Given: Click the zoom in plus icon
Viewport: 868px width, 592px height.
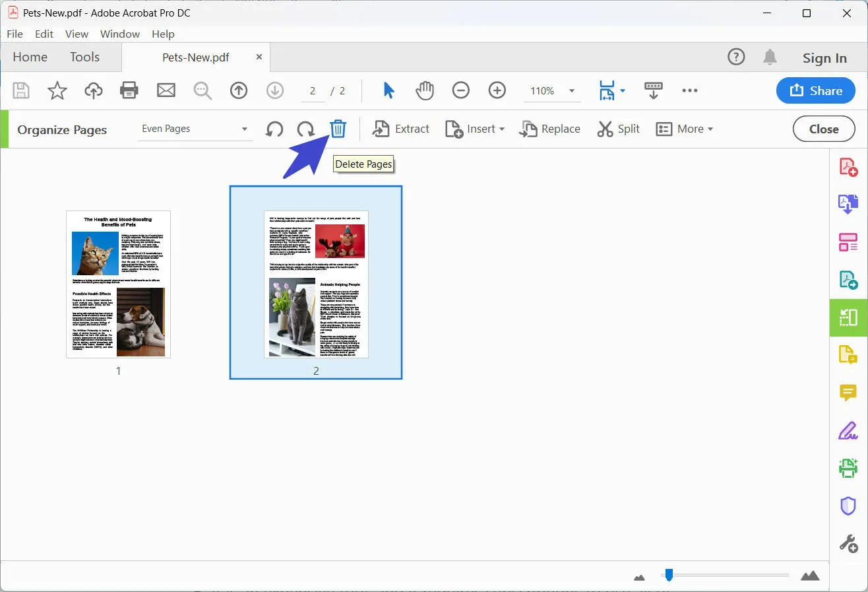Looking at the screenshot, I should click(497, 90).
